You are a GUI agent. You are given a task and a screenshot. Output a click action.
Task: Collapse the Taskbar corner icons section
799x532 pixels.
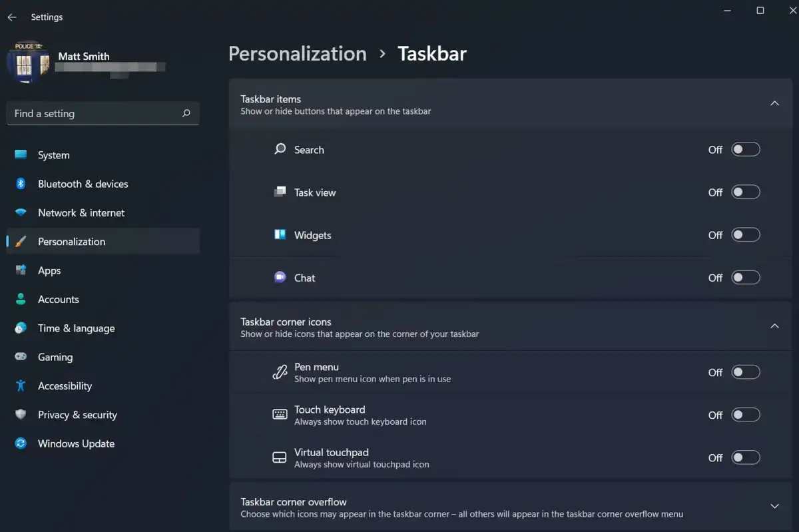(x=774, y=326)
